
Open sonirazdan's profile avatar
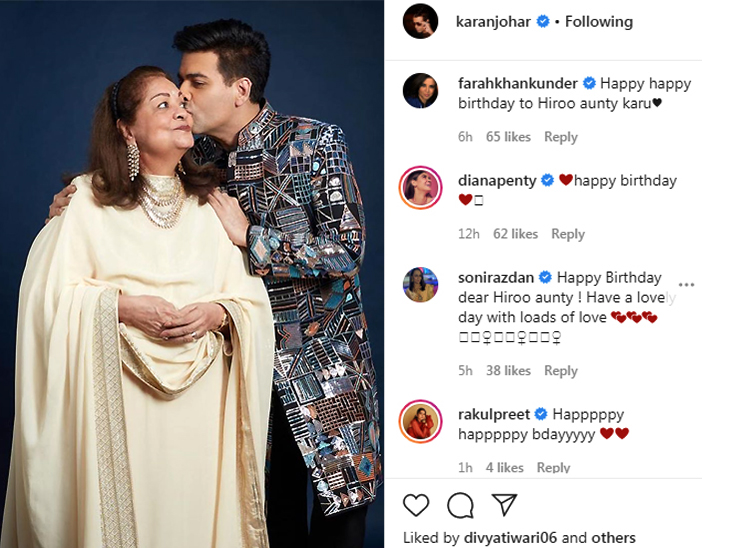point(420,285)
